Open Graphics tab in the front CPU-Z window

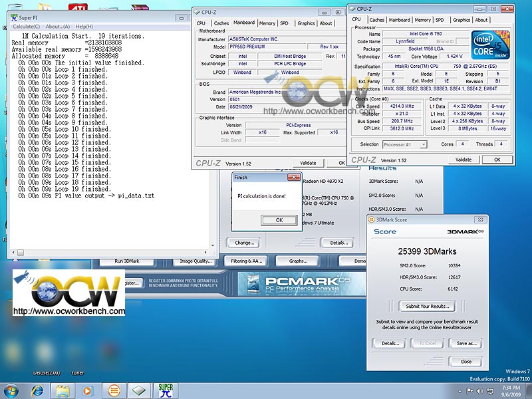tap(462, 20)
